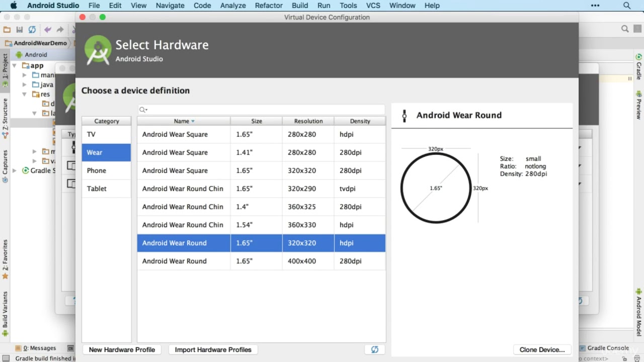Click the open folder toolbar icon

pyautogui.click(x=7, y=30)
